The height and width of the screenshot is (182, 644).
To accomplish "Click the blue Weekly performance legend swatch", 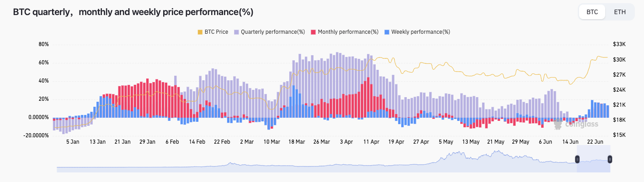I will tap(387, 32).
